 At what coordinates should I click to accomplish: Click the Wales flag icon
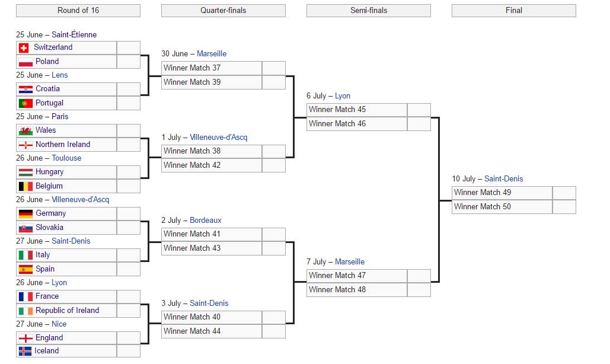point(25,130)
